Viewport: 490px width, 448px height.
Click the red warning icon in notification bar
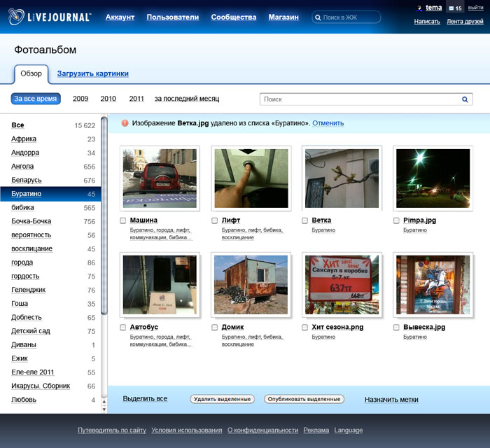[125, 123]
